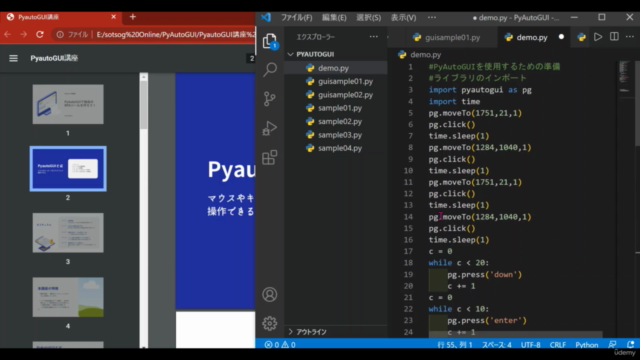
Task: Toggle the PDF viewer sidebar hamburger menu
Action: click(13, 58)
